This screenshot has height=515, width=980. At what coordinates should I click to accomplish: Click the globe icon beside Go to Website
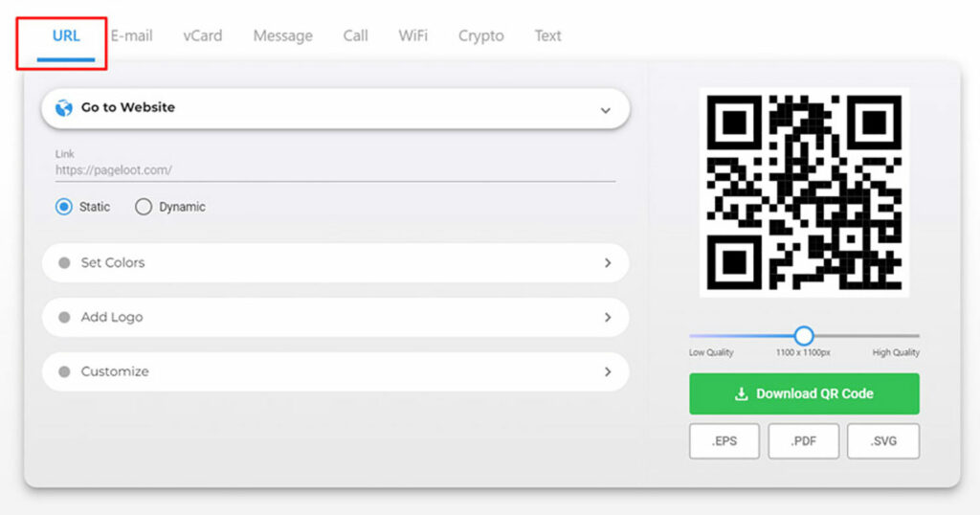tap(64, 108)
